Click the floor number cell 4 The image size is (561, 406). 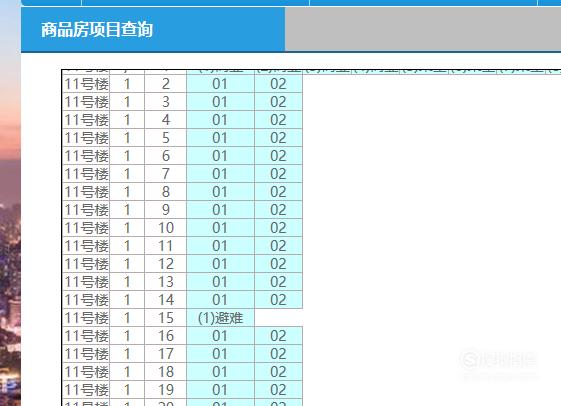point(166,120)
